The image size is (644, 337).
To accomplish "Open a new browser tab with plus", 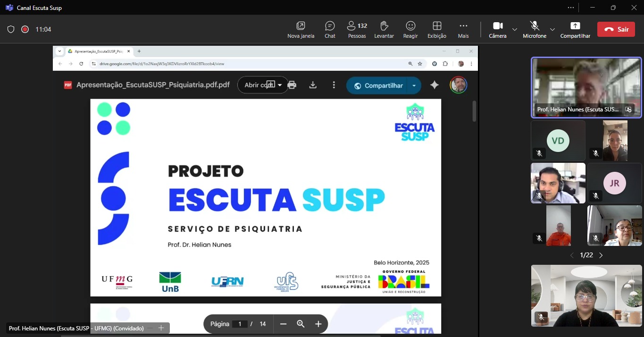I will click(139, 51).
